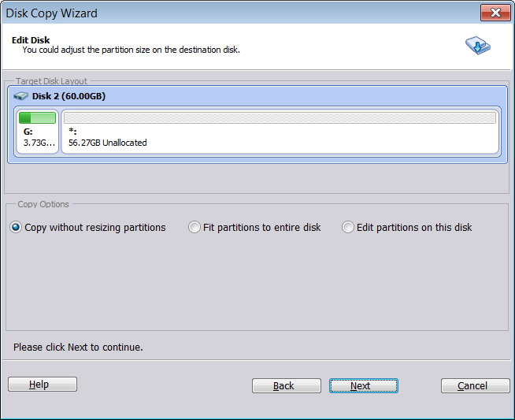515x420 pixels.
Task: Close the Disk Copy Wizard window
Action: click(495, 13)
